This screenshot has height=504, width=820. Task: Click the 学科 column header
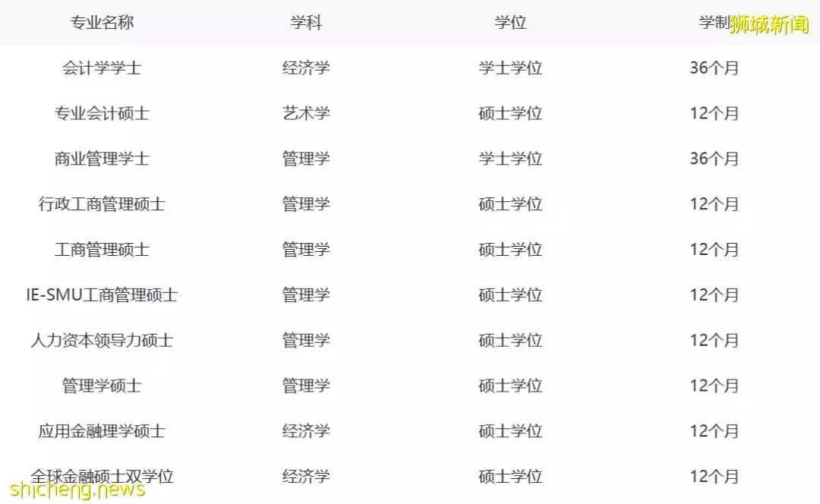coord(306,23)
